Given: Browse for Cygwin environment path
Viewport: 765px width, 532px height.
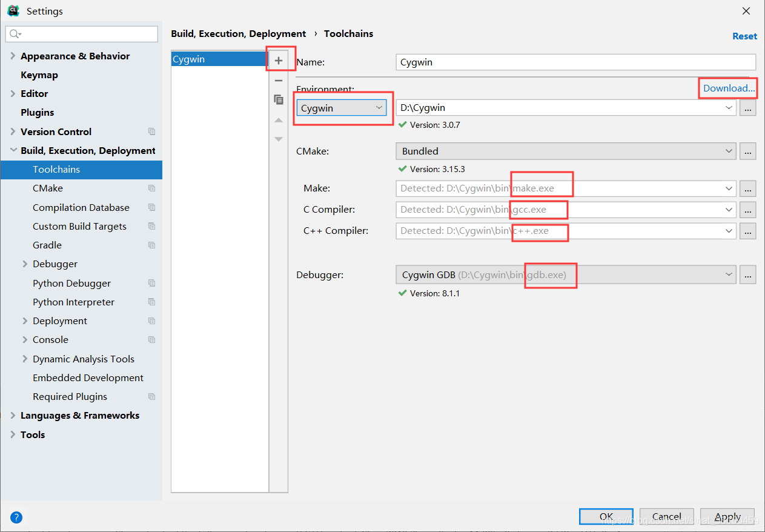Looking at the screenshot, I should point(747,108).
